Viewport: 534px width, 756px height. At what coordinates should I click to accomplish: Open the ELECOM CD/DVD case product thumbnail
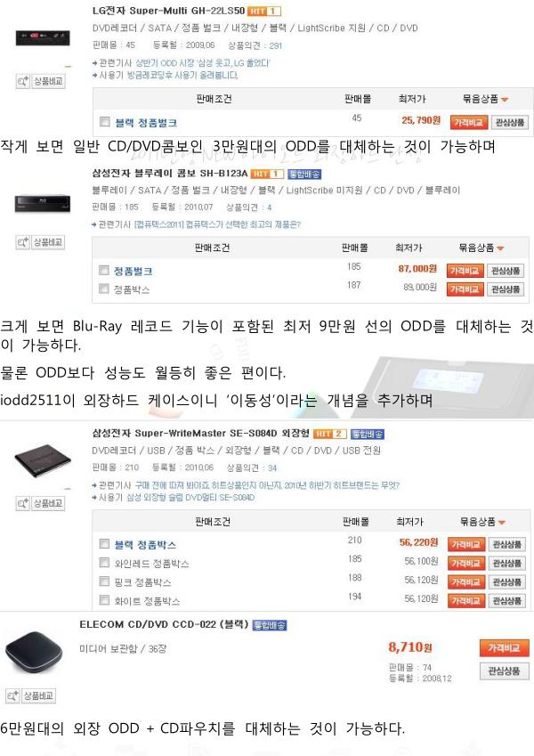(x=35, y=654)
